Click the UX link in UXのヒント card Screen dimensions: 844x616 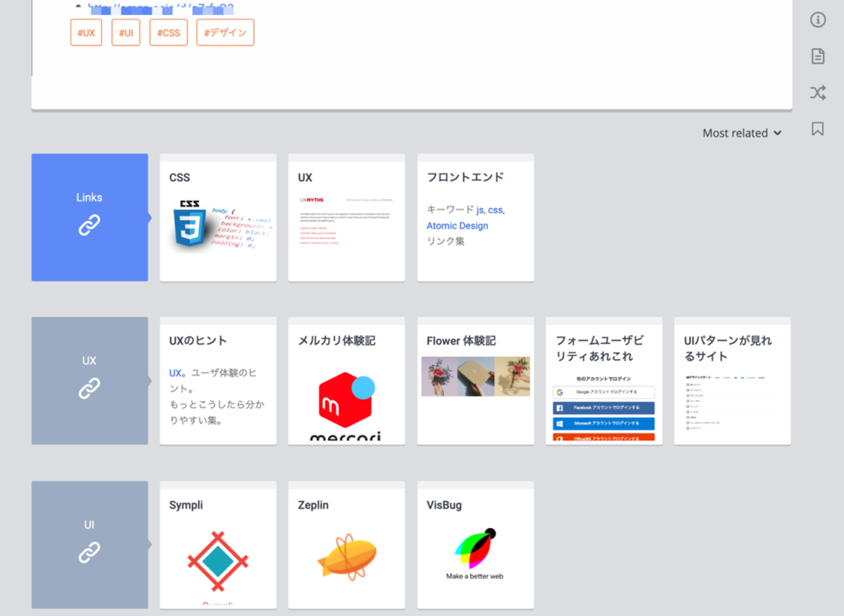[175, 373]
